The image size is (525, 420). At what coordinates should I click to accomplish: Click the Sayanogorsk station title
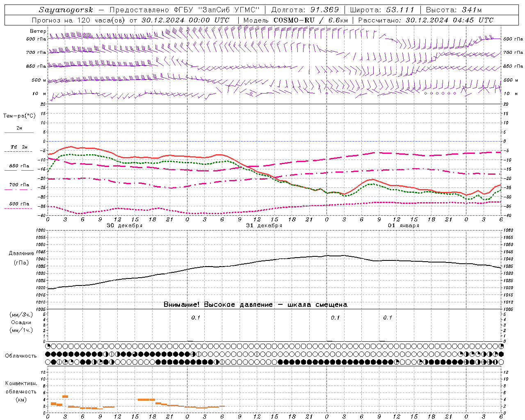[66, 10]
